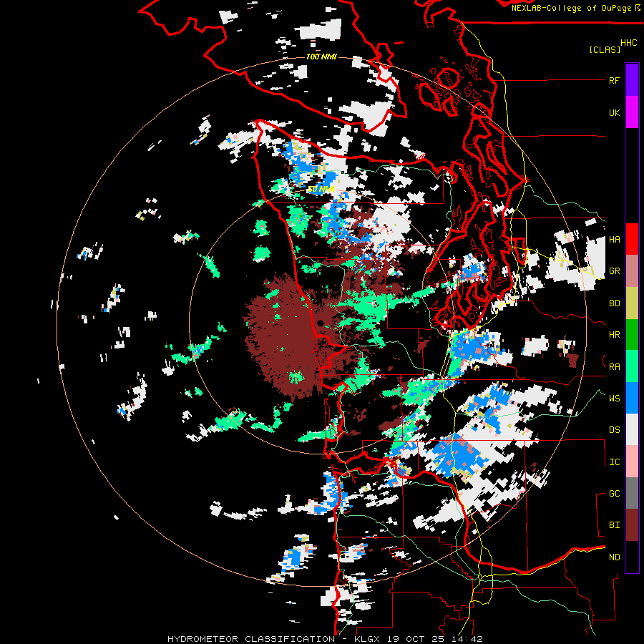This screenshot has height=644, width=644.
Task: Click the '100 NMI' range ring label
Action: pos(321,57)
